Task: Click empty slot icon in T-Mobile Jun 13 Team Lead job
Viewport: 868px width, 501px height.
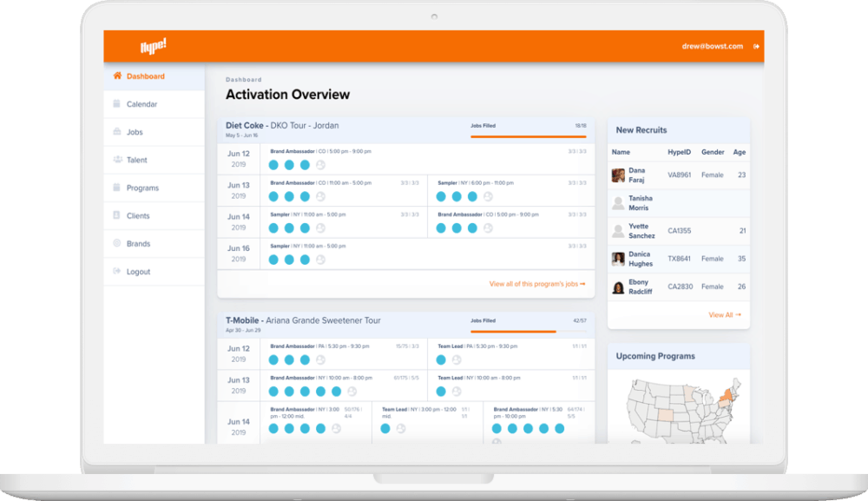Action: pyautogui.click(x=457, y=392)
